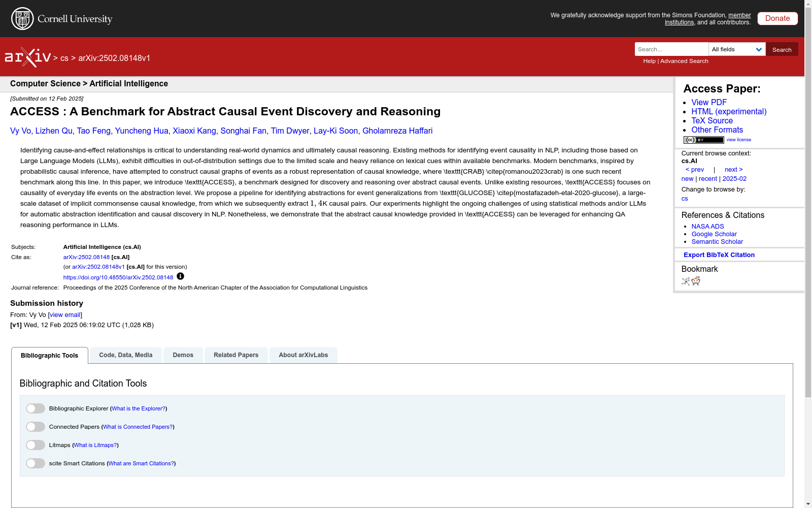Enable scite Smart Citations toggle
This screenshot has width=812, height=508.
(36, 463)
